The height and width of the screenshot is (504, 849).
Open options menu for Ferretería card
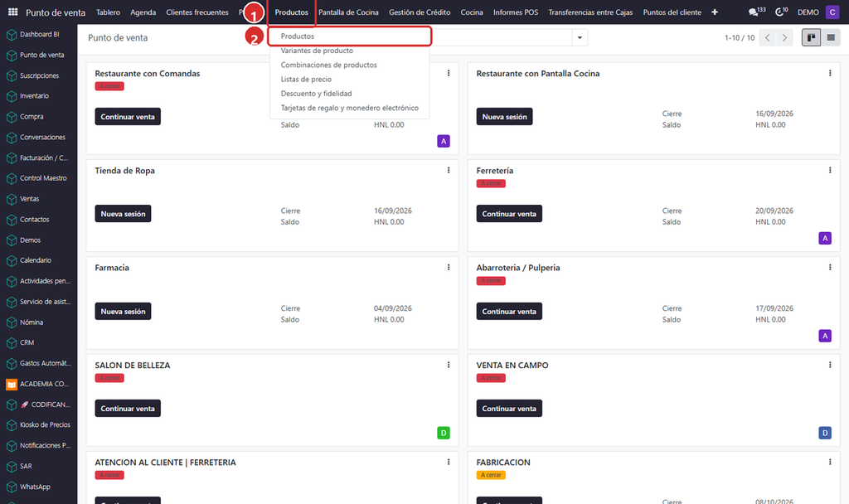click(830, 170)
